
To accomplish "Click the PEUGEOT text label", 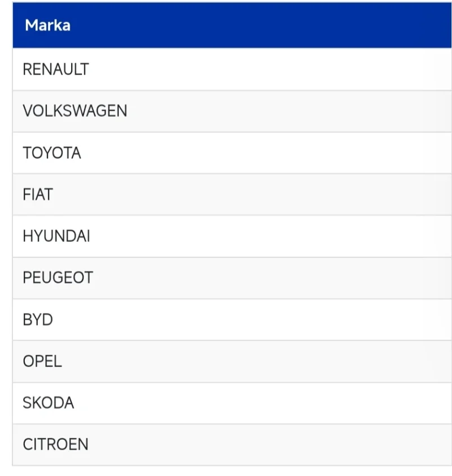I will [58, 278].
